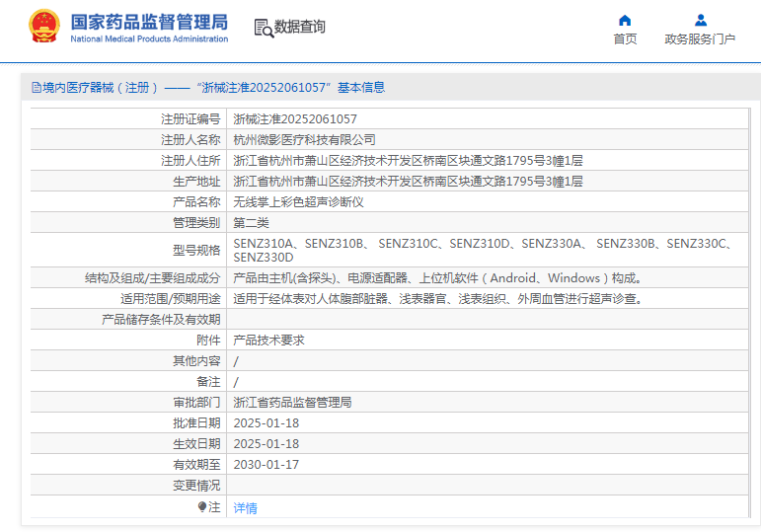Click the 数据查询 magnifier icon
This screenshot has width=761, height=532.
click(264, 28)
